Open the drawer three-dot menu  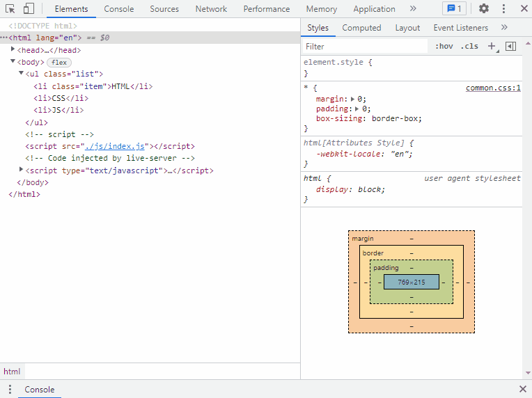[x=10, y=389]
